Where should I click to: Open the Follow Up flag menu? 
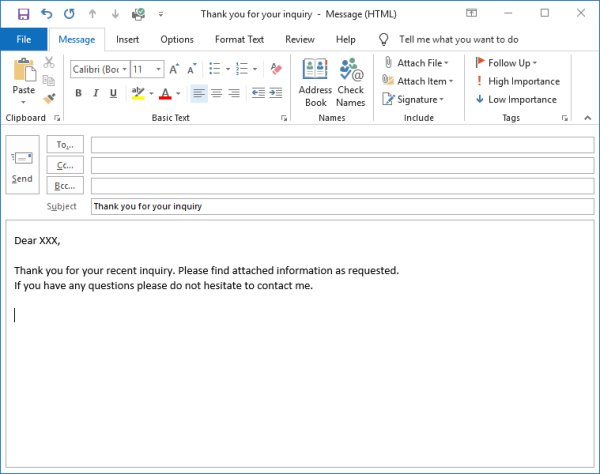tap(506, 63)
